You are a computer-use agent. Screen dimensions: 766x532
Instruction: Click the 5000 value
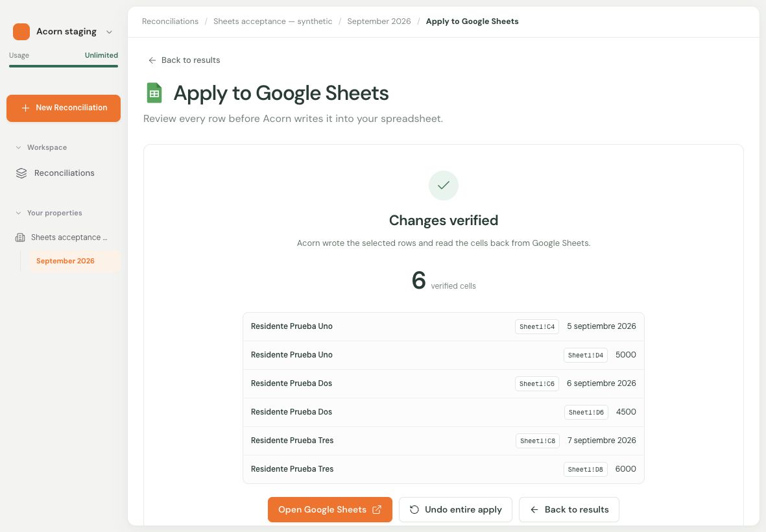(626, 355)
